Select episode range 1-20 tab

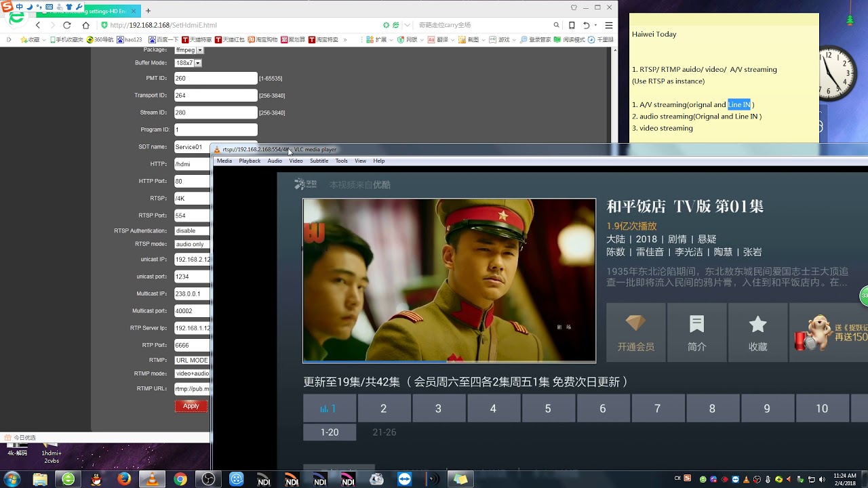330,432
